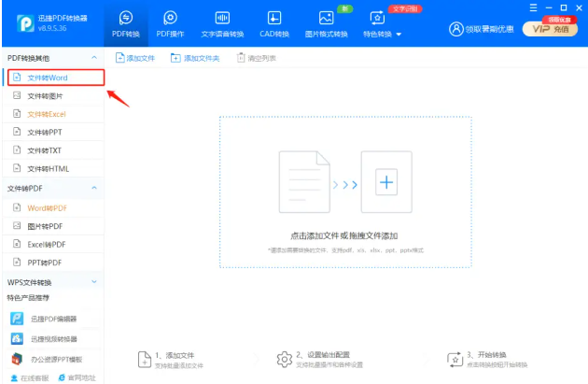Click the plus box to add files
Screen dimensions: 588x384
click(385, 183)
